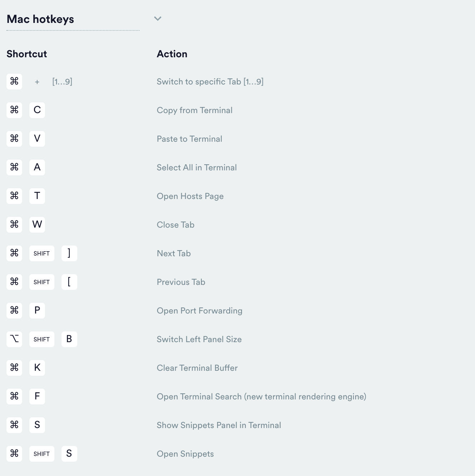Click the left bracket key icon
Screen dimensions: 475x476
69,282
